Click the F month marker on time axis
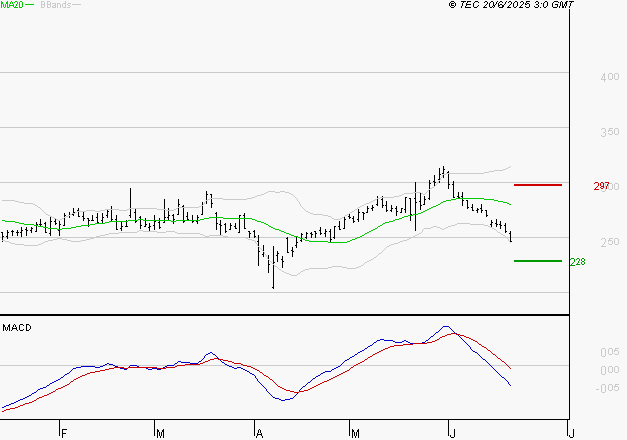This screenshot has width=627, height=440. point(63,433)
